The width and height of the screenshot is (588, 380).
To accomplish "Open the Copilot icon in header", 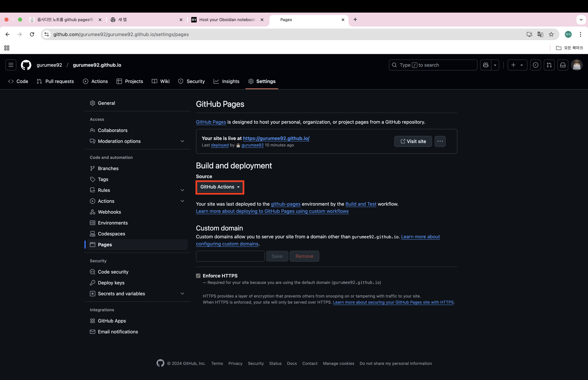I will (x=486, y=65).
